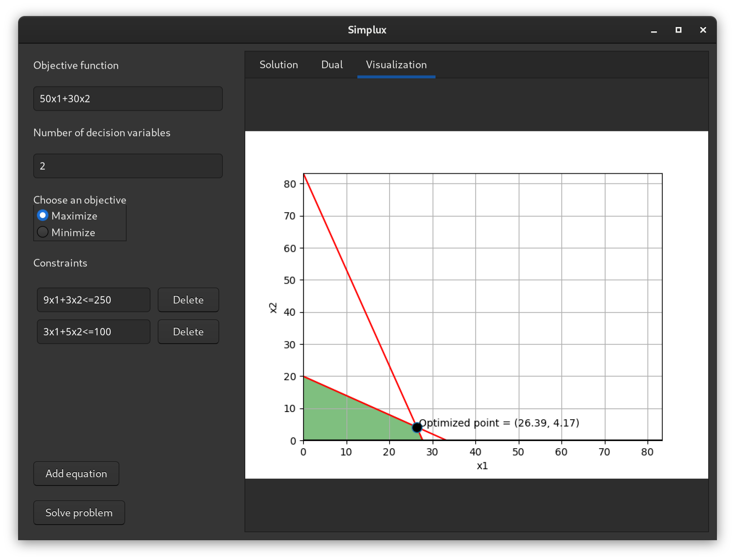Click the x1 axis label
735x560 pixels.
(x=482, y=466)
